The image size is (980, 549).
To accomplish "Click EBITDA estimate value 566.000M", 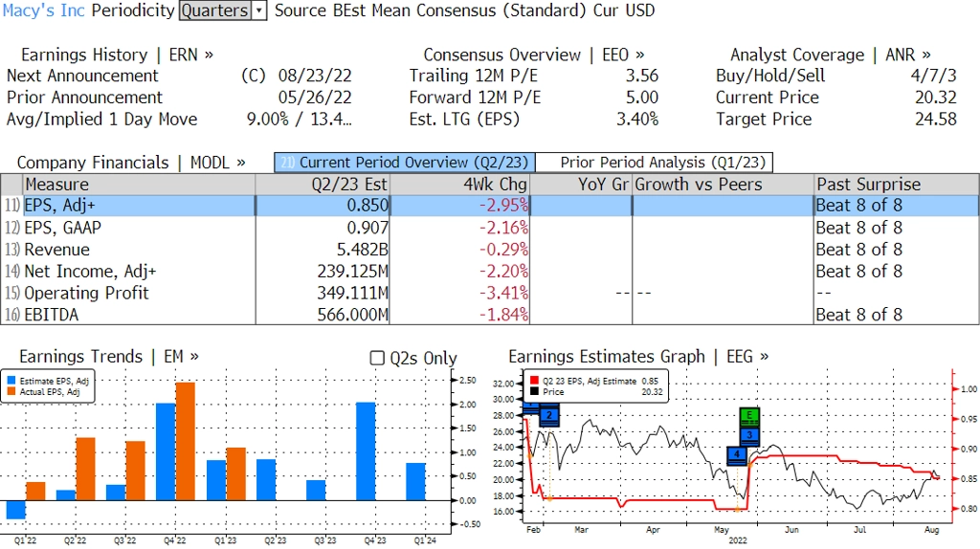I will pyautogui.click(x=352, y=314).
